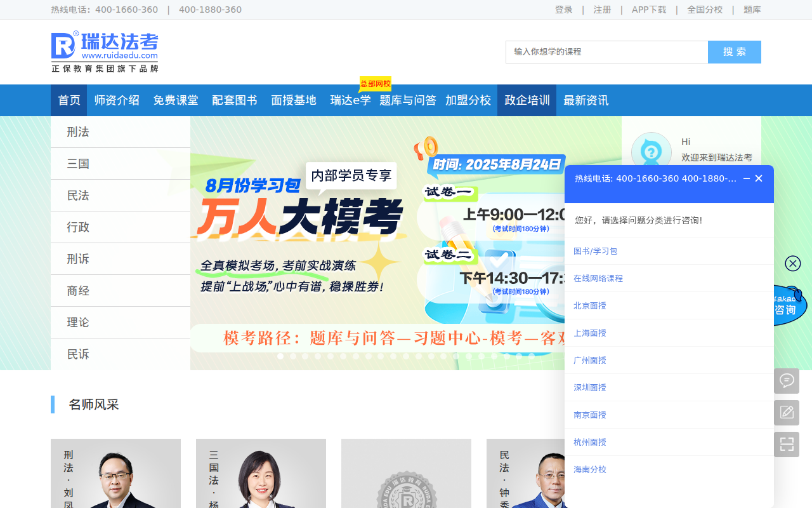Click the 搜 索 search button
This screenshot has height=508, width=812.
coord(735,52)
